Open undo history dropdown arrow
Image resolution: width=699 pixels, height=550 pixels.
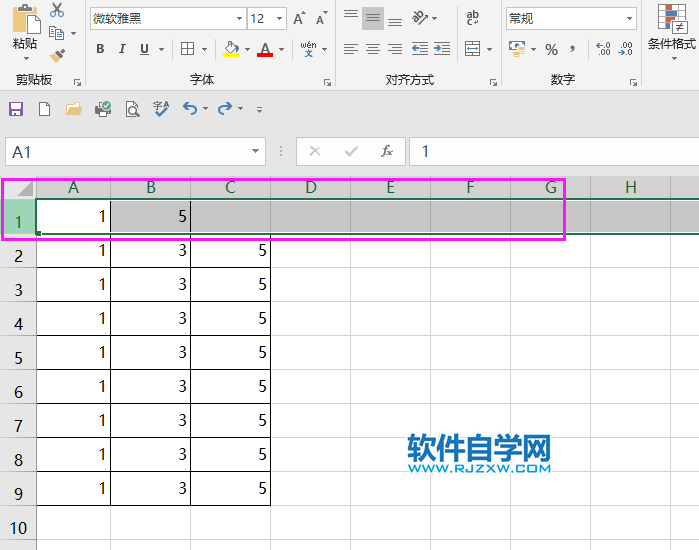click(206, 108)
